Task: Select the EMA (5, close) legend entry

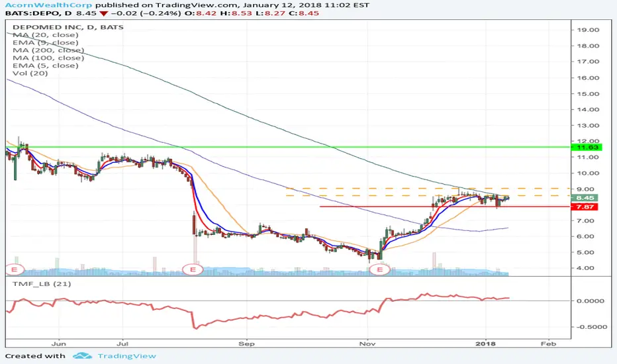Action: (45, 66)
